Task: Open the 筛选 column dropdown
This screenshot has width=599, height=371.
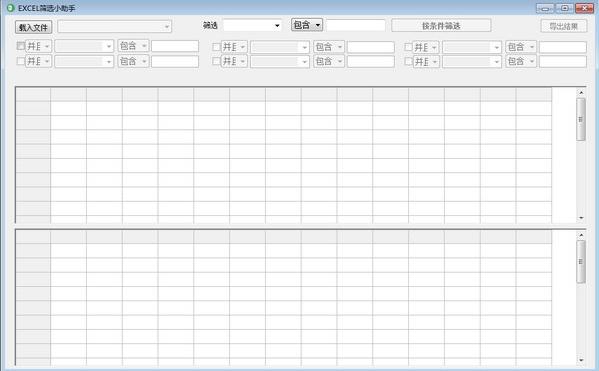Action: 253,26
